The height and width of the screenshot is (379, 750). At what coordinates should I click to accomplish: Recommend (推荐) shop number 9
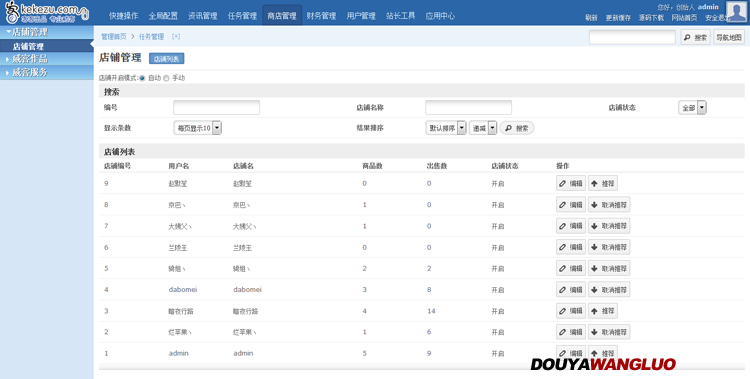[602, 183]
